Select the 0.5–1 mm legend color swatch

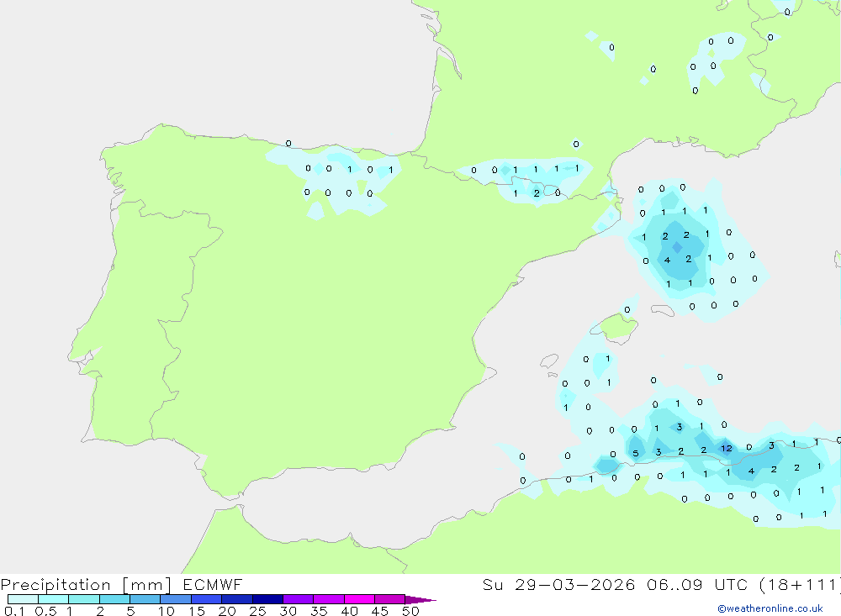(x=53, y=599)
